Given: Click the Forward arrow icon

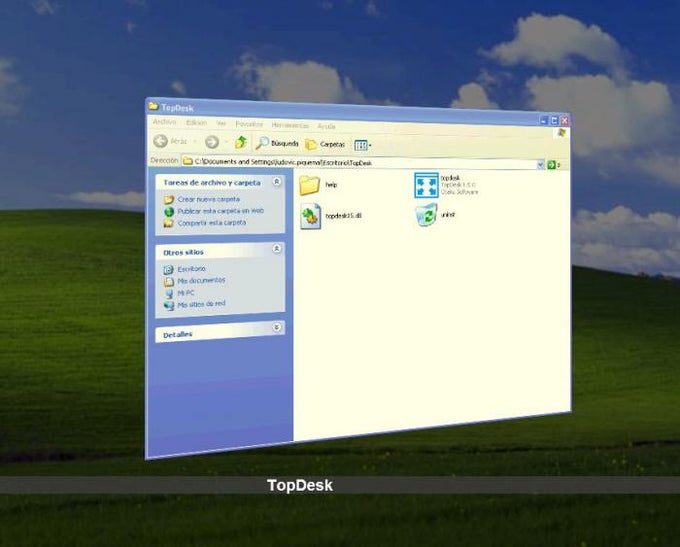Looking at the screenshot, I should pos(212,141).
